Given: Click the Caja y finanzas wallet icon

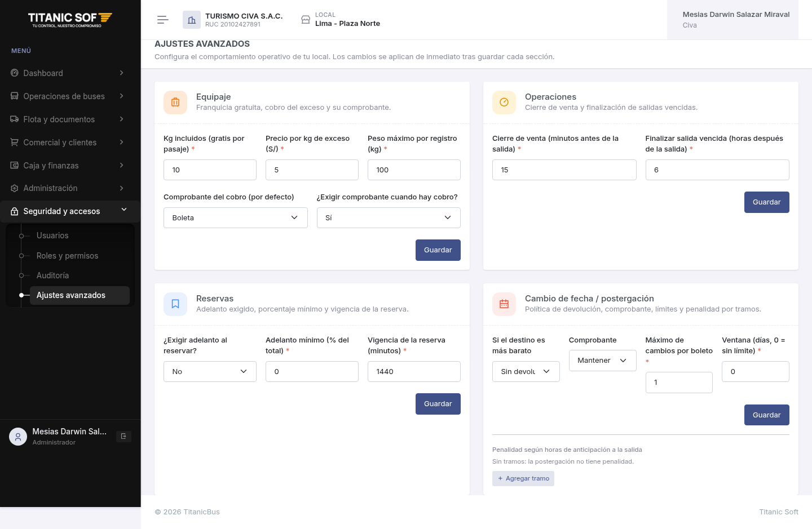Looking at the screenshot, I should [x=15, y=165].
